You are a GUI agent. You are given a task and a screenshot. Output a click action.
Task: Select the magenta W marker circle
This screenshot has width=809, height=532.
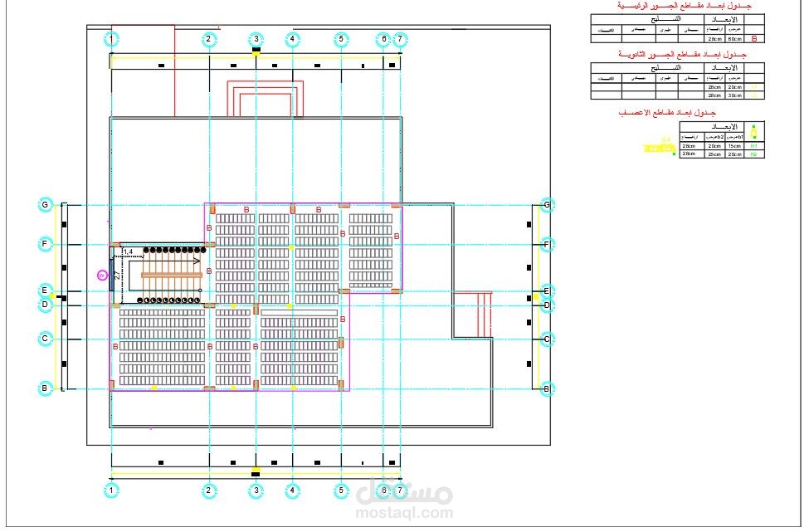(101, 276)
